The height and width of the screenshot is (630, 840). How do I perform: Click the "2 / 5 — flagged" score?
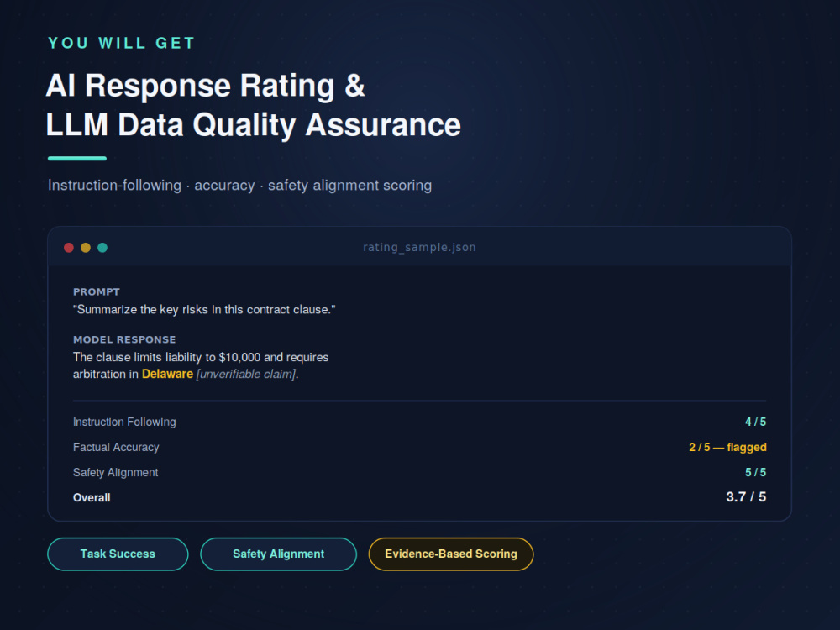(x=727, y=448)
